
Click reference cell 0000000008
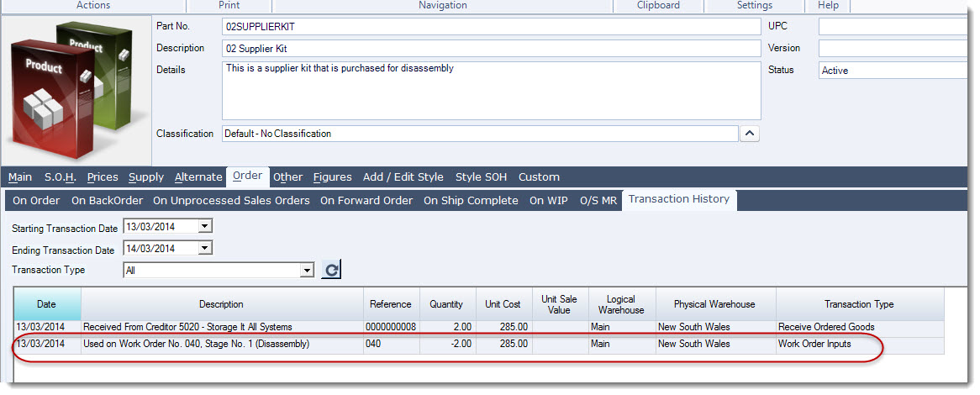pos(391,327)
